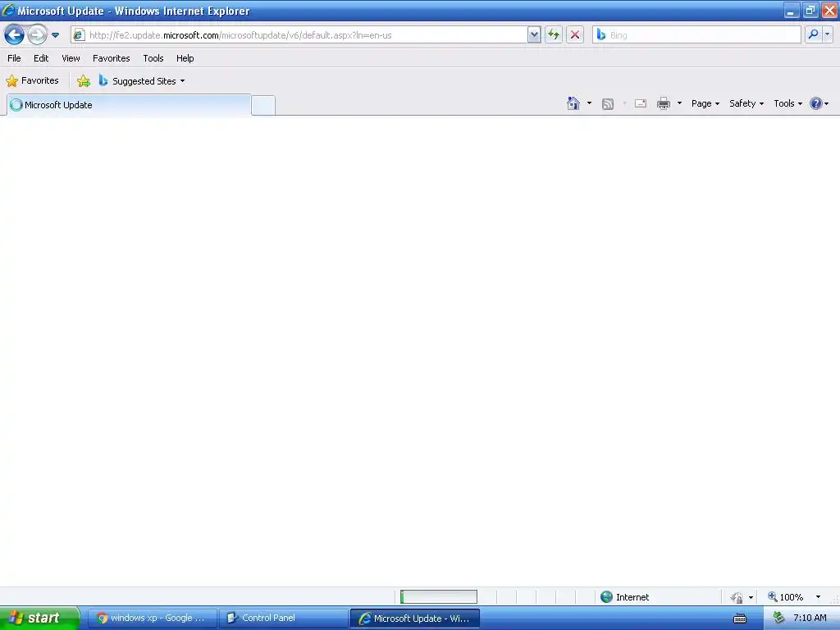Open a new tab with blank tab button
Image resolution: width=840 pixels, height=630 pixels.
coord(263,106)
